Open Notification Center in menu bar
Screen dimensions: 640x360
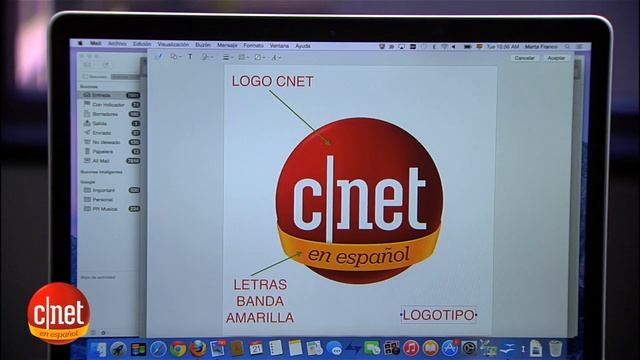579,47
